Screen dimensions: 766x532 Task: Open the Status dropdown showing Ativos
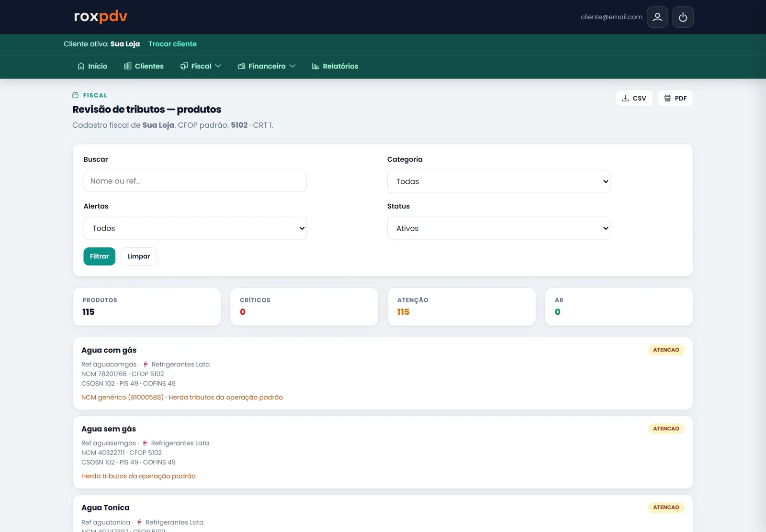(x=498, y=228)
